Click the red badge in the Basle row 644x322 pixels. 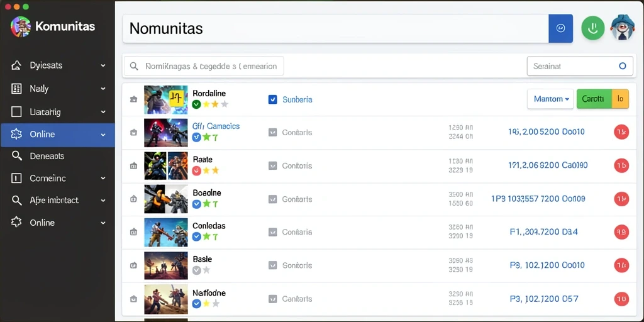pyautogui.click(x=621, y=265)
